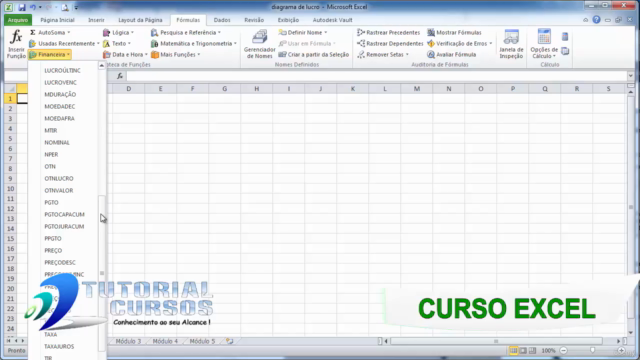Collapse the Financeira dropdown button
640x360 pixels.
pyautogui.click(x=50, y=54)
